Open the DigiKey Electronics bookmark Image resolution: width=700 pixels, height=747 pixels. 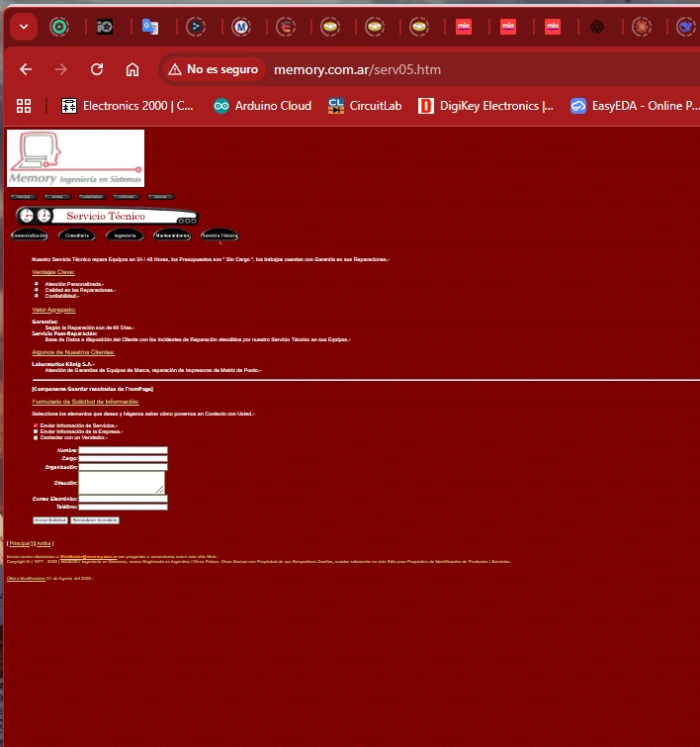point(485,106)
